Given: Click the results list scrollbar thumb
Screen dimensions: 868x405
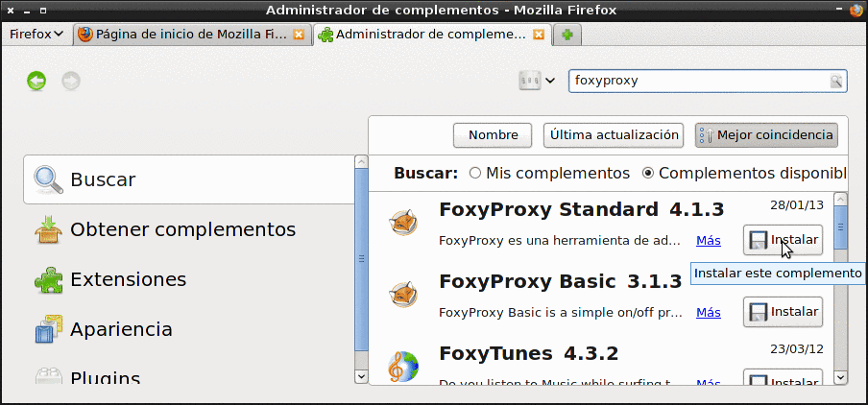Looking at the screenshot, I should [x=840, y=227].
